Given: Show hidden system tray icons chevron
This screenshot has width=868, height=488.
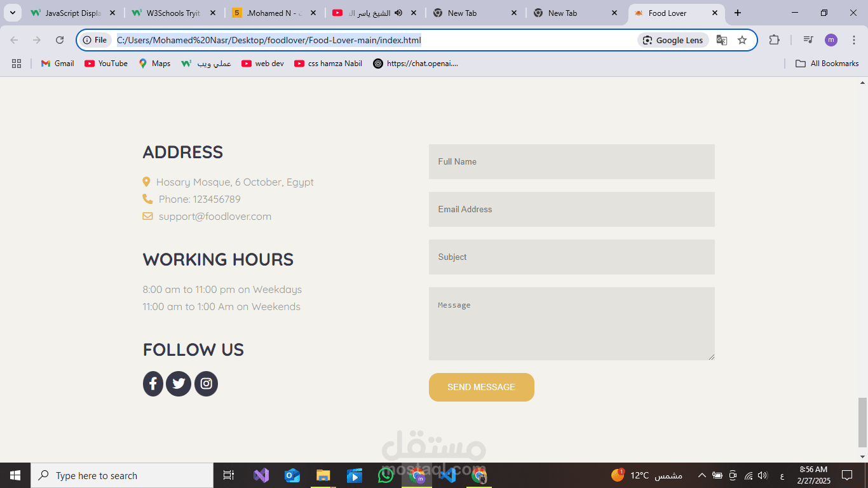Looking at the screenshot, I should click(x=702, y=475).
